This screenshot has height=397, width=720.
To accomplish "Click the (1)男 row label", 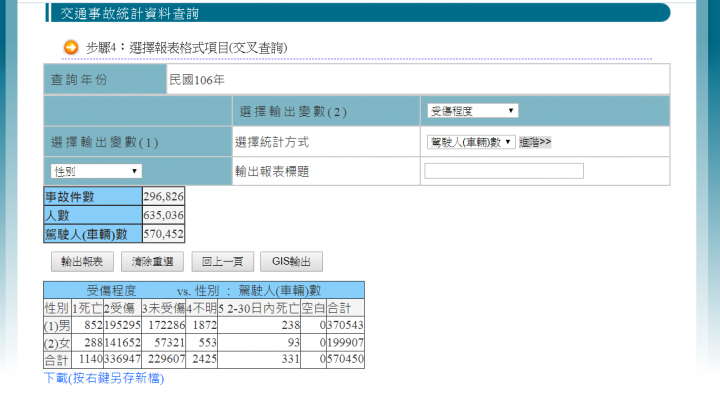I will coord(57,325).
